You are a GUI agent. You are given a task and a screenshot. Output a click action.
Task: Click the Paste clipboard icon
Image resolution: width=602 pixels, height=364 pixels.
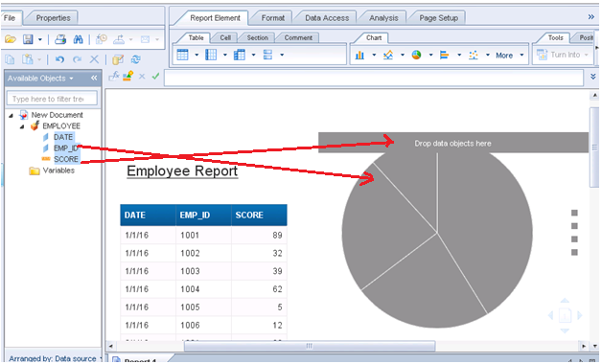28,59
